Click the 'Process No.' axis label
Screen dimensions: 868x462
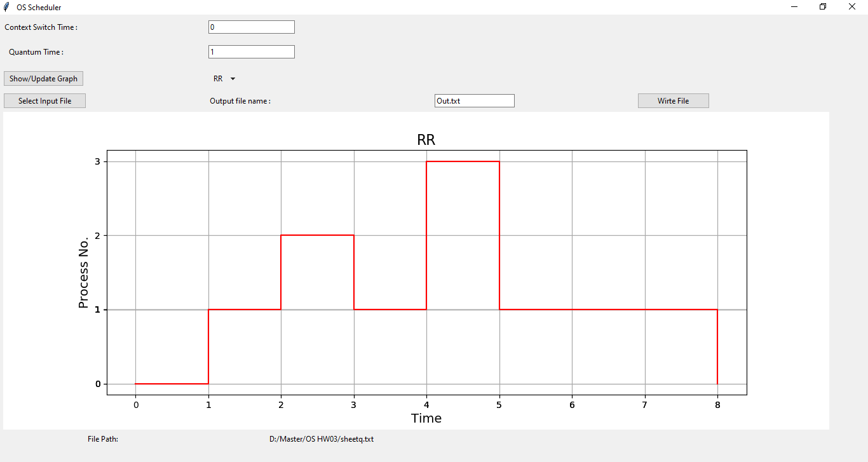83,272
